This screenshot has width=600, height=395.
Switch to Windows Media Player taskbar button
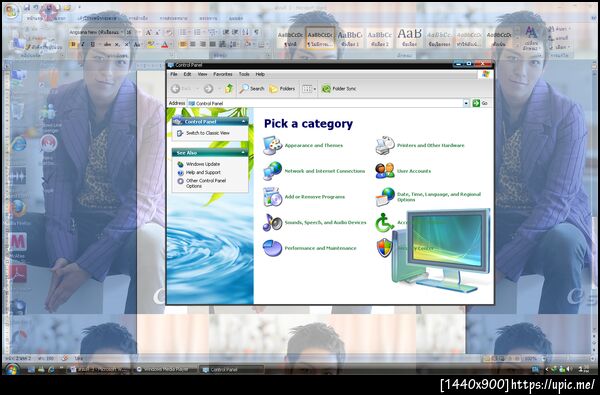(165, 370)
